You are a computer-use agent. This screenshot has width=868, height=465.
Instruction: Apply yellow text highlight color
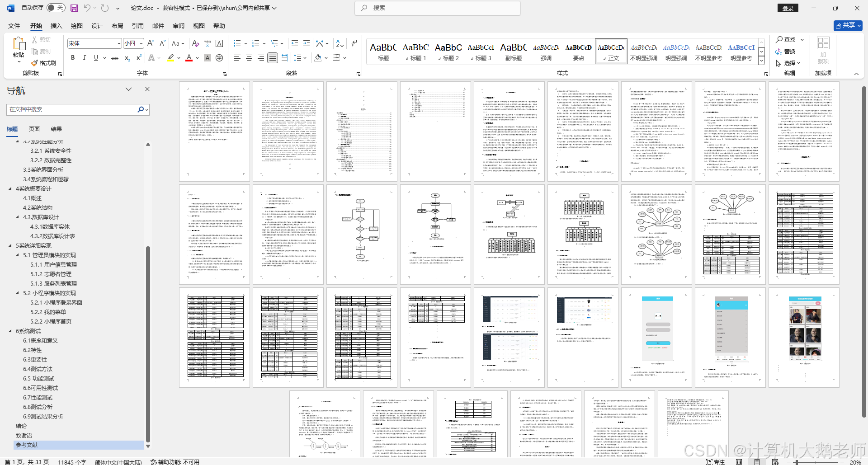click(170, 58)
